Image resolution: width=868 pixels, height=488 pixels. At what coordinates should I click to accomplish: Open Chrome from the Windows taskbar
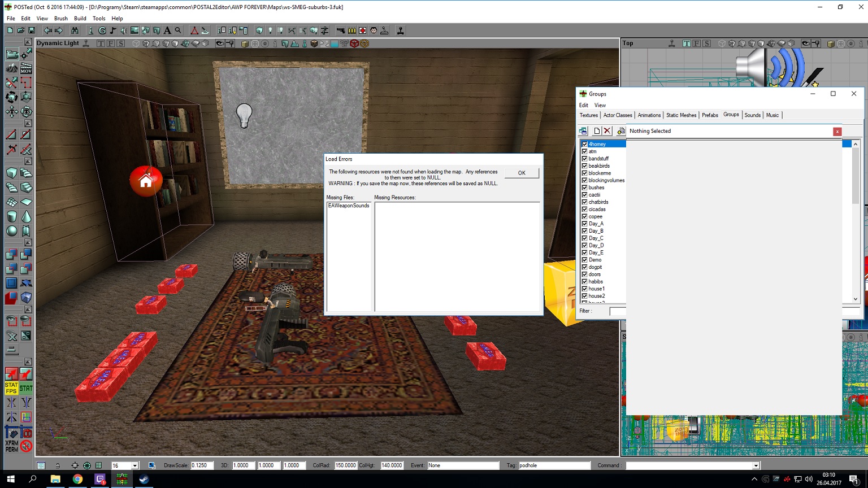[x=77, y=480]
